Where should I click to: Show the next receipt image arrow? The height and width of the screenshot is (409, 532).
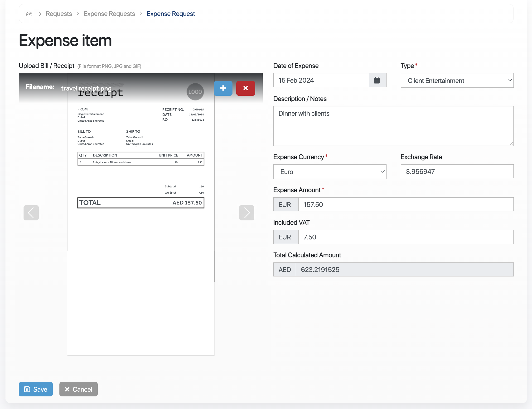247,213
